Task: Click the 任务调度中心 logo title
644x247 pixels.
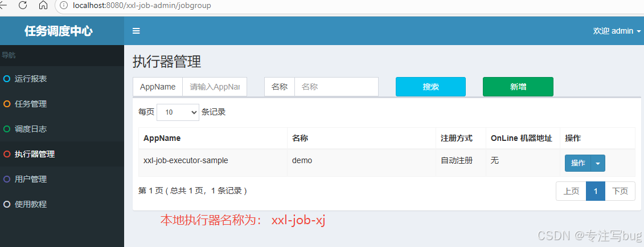Action: 59,31
